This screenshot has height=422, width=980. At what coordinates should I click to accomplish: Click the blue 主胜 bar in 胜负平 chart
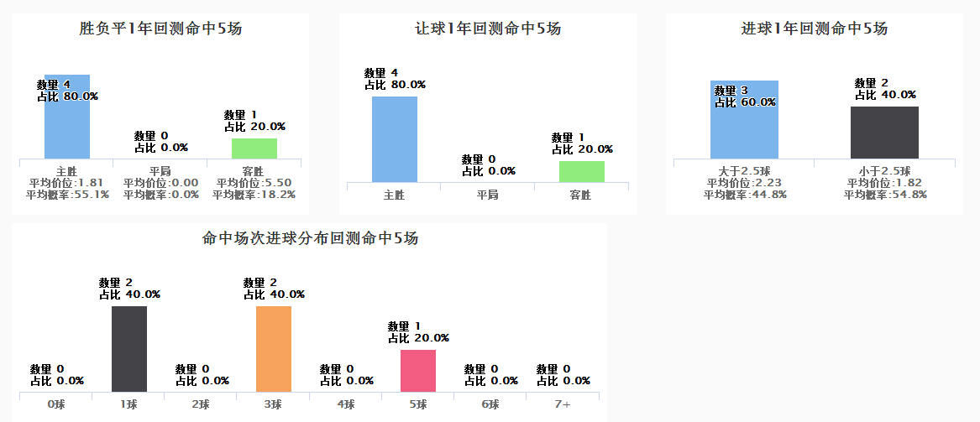tap(66, 126)
